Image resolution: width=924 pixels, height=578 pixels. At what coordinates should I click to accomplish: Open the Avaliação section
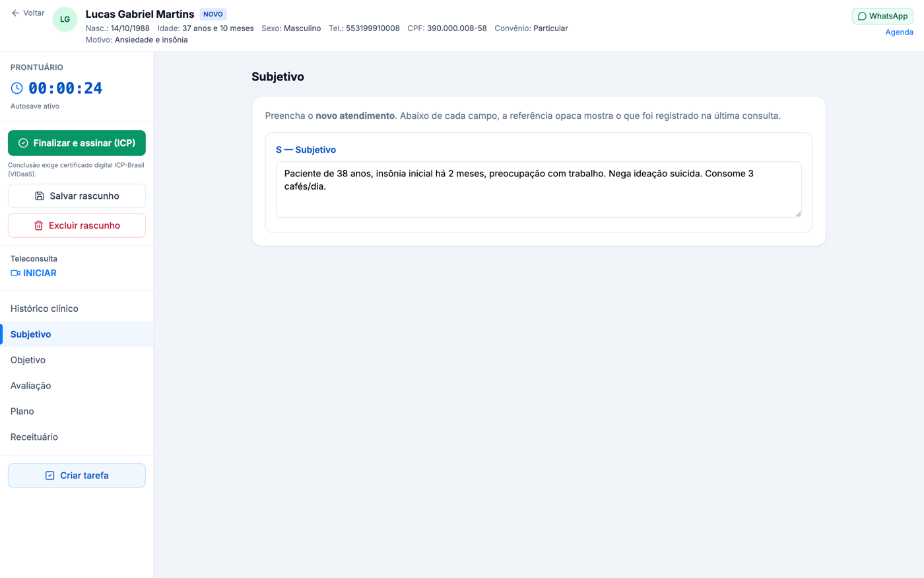coord(77,386)
